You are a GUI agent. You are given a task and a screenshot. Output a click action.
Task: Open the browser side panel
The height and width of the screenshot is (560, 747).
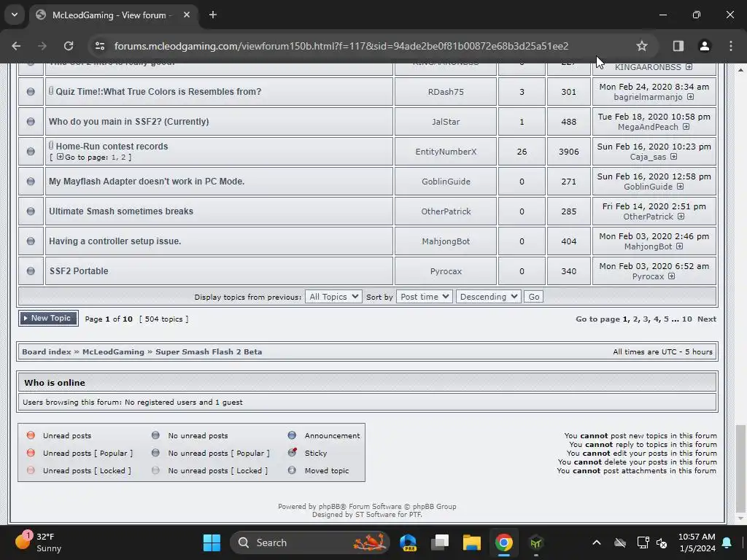pyautogui.click(x=678, y=46)
